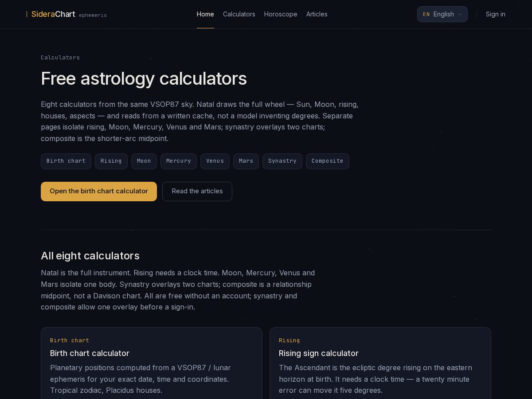The height and width of the screenshot is (399, 532).
Task: Select the Rising chip
Action: coord(111,161)
